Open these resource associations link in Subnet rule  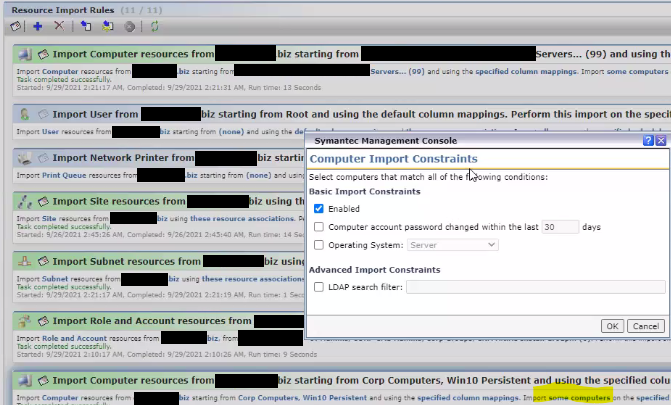point(253,279)
